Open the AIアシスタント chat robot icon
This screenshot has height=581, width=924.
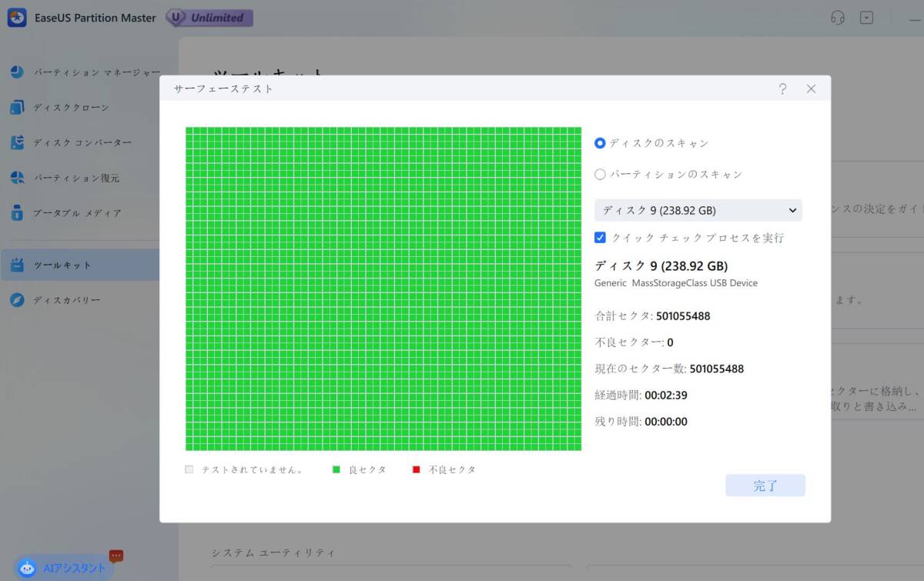click(x=28, y=569)
